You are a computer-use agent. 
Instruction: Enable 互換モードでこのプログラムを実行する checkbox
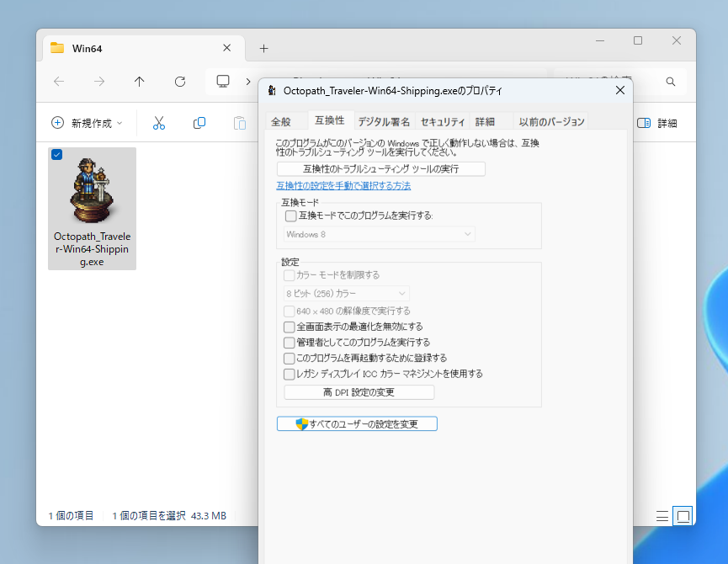[290, 215]
